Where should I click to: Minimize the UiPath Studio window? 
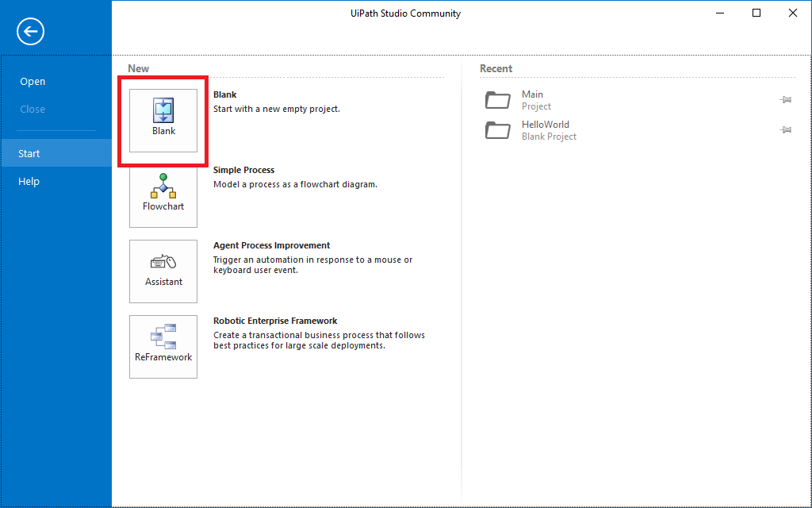[720, 13]
